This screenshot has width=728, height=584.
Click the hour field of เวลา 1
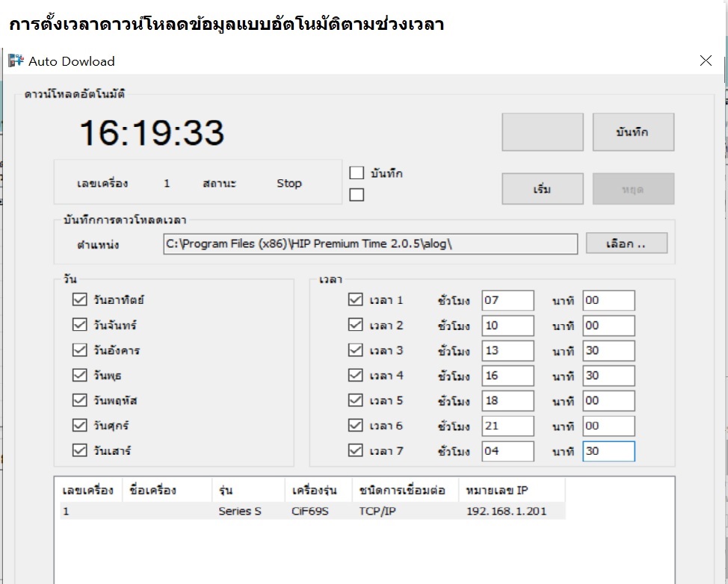point(508,299)
